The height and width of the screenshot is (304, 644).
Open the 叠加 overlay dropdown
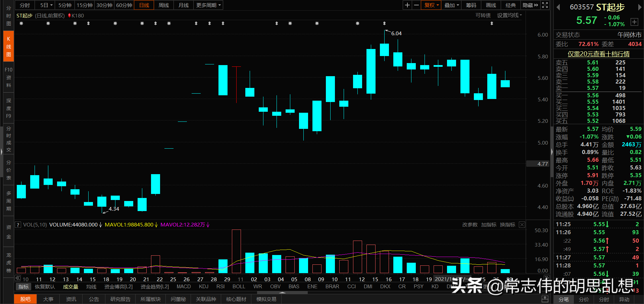point(451,5)
